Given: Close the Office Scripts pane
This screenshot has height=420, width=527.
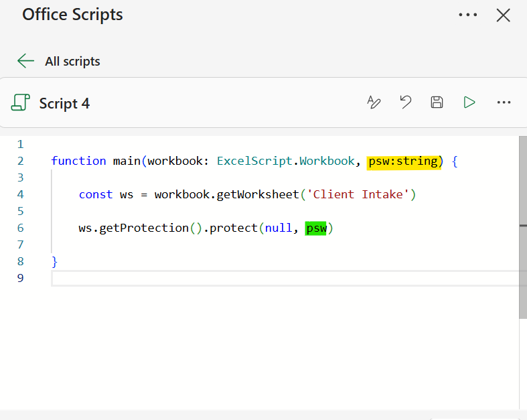Looking at the screenshot, I should 503,15.
